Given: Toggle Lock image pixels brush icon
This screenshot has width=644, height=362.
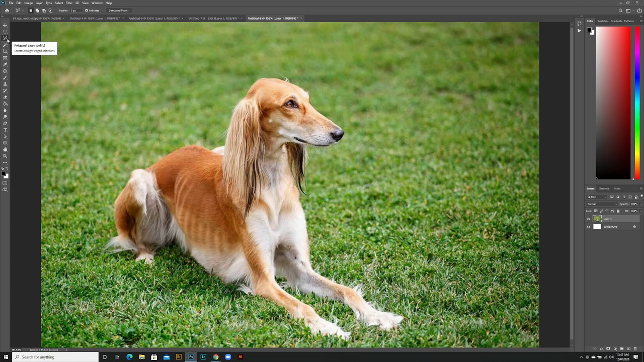Looking at the screenshot, I should click(601, 211).
